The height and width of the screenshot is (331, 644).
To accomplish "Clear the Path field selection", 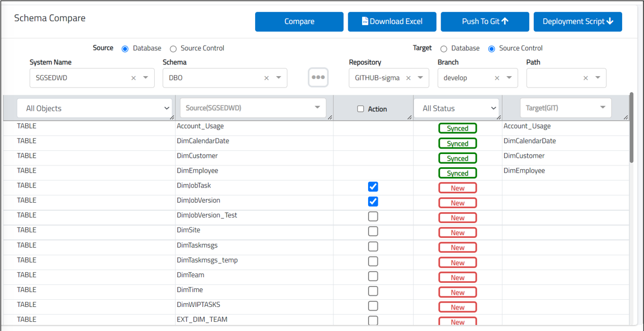I will coord(586,78).
